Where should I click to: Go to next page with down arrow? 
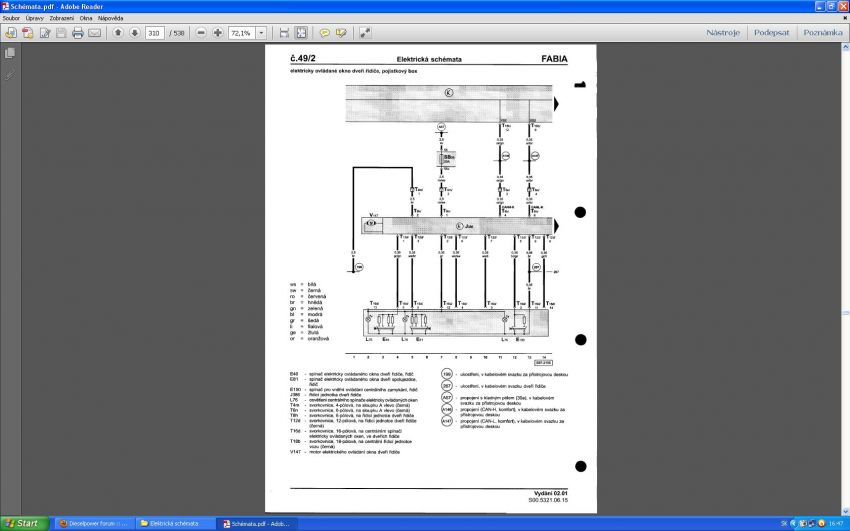click(x=134, y=33)
